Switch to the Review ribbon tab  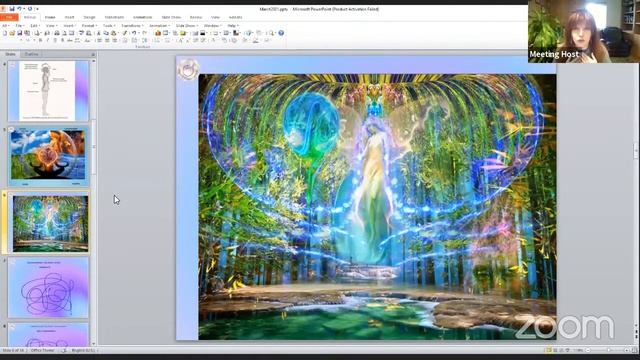pyautogui.click(x=196, y=17)
